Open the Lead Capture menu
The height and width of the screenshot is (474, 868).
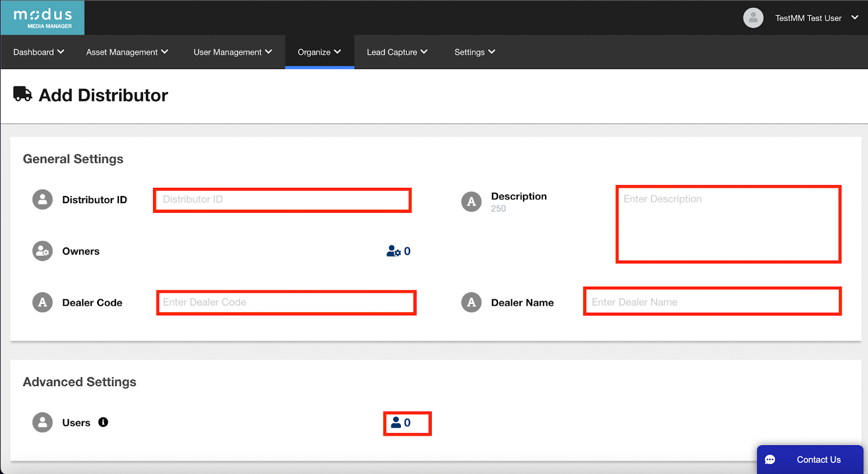397,52
